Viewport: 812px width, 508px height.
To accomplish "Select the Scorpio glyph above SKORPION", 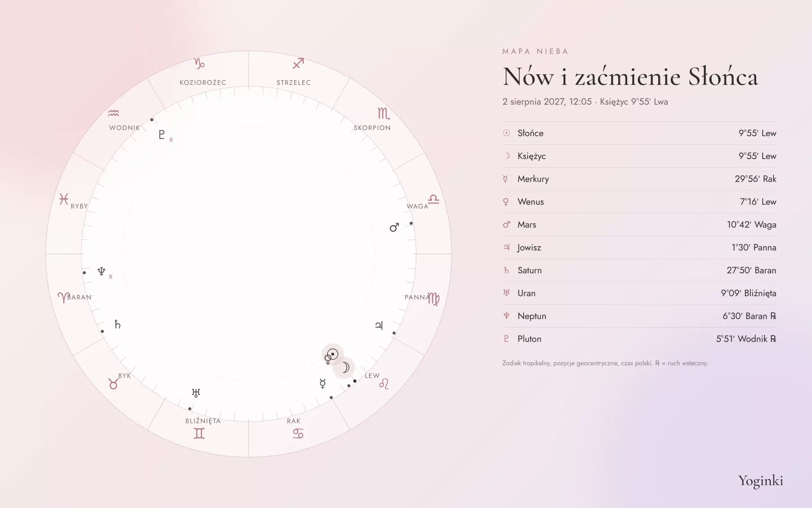I will coord(384,113).
